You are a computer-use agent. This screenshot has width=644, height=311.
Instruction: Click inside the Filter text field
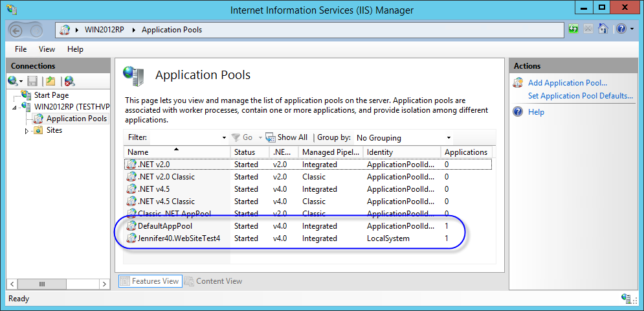tap(184, 138)
